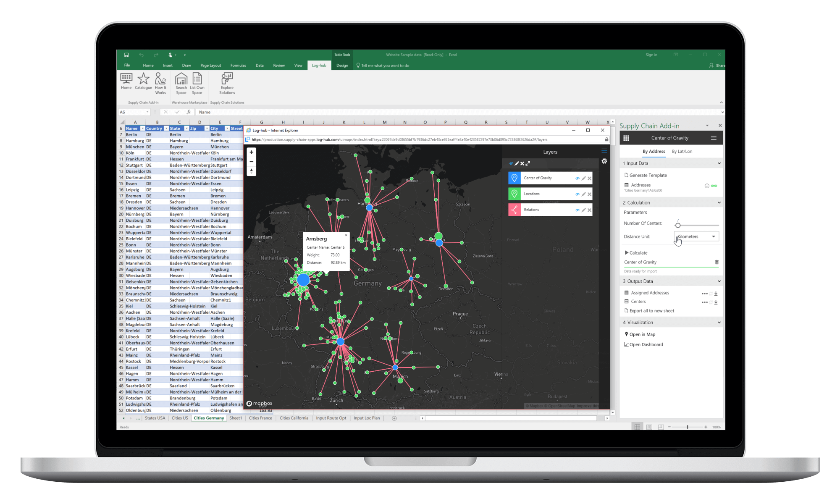Switch to the By Lat/Lon tab
Viewport: 840px width, 504px height.
pyautogui.click(x=682, y=152)
